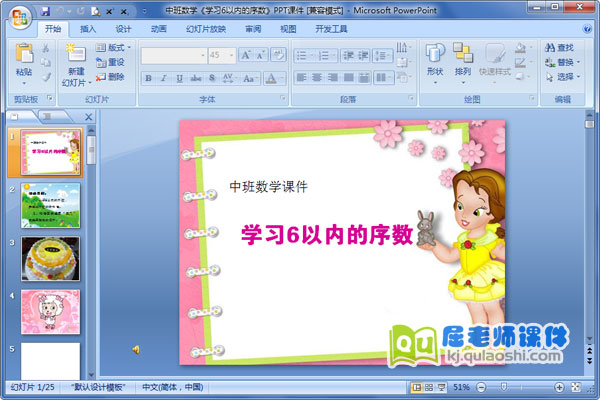Image resolution: width=600 pixels, height=400 pixels.
Task: Start slide show from status bar
Action: point(441,387)
